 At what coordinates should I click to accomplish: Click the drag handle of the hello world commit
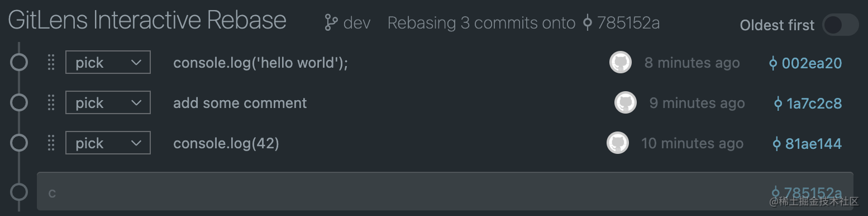[51, 63]
